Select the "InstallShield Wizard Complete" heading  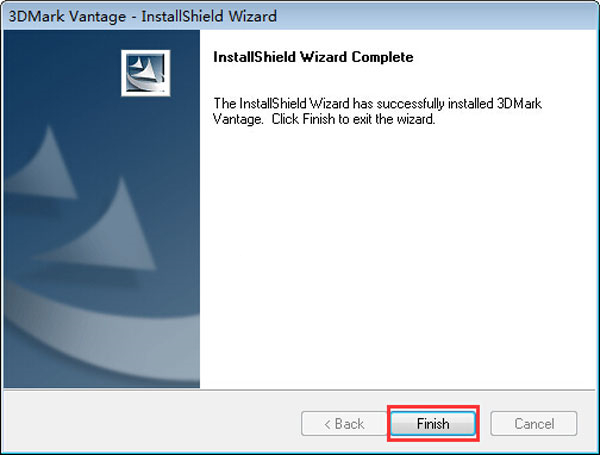tap(313, 57)
